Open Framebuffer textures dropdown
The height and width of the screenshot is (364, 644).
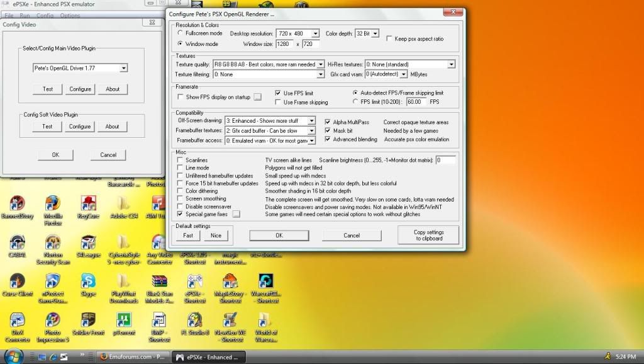coord(270,131)
